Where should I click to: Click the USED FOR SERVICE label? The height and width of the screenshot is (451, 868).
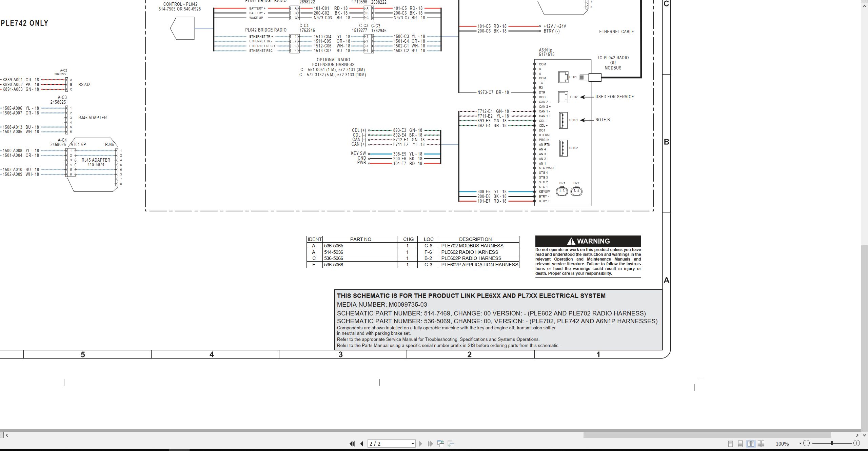pos(615,97)
